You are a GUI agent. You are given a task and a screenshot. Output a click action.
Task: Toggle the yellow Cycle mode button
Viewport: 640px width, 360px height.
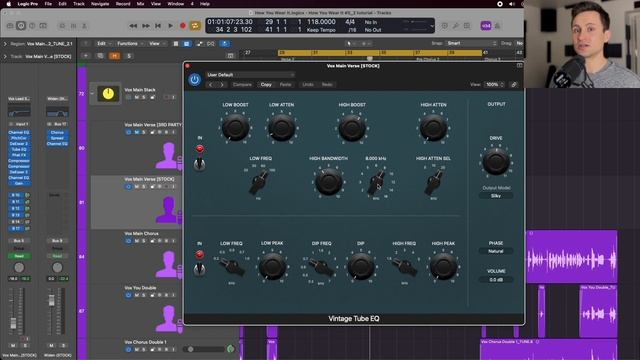click(x=195, y=26)
